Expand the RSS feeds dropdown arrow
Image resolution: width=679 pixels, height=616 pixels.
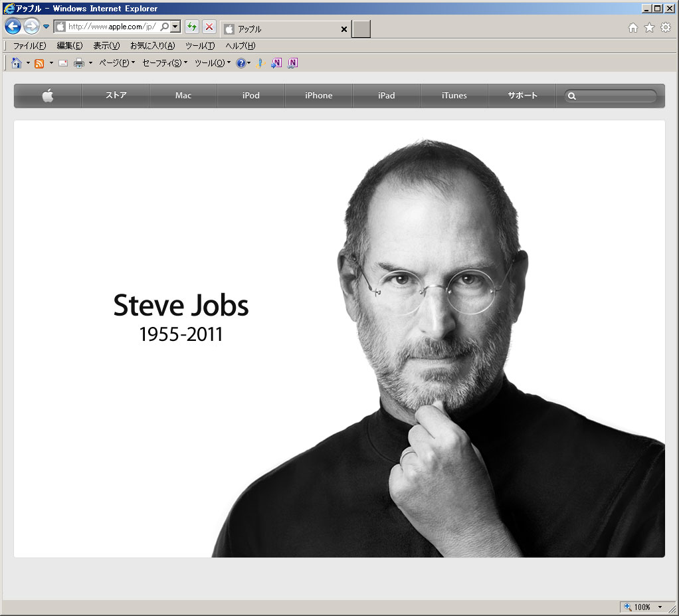click(x=51, y=63)
